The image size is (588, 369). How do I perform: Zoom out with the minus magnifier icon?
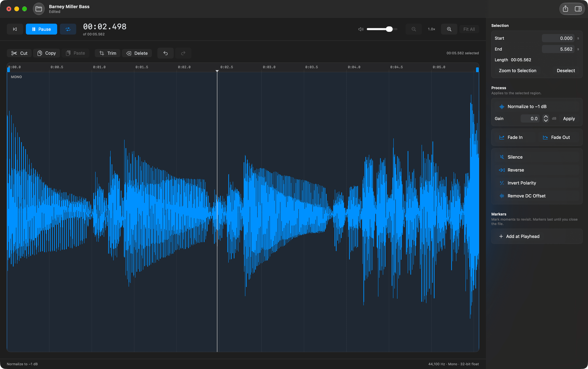[414, 29]
